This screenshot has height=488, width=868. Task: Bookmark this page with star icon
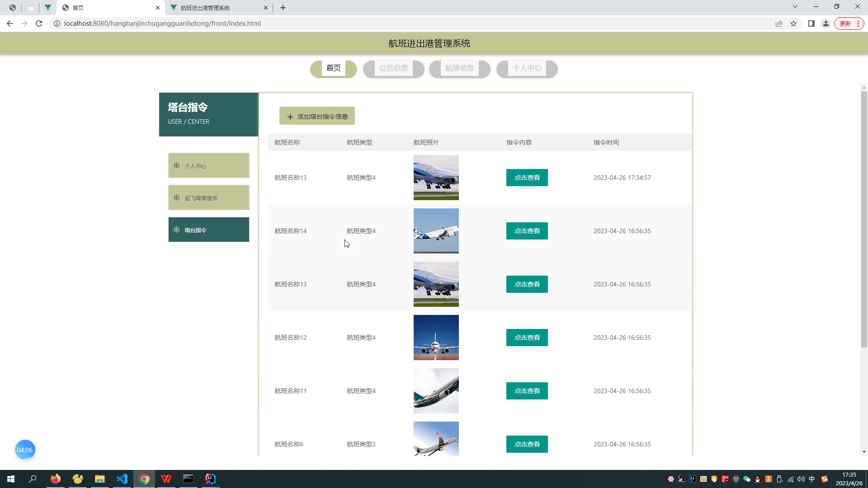793,23
